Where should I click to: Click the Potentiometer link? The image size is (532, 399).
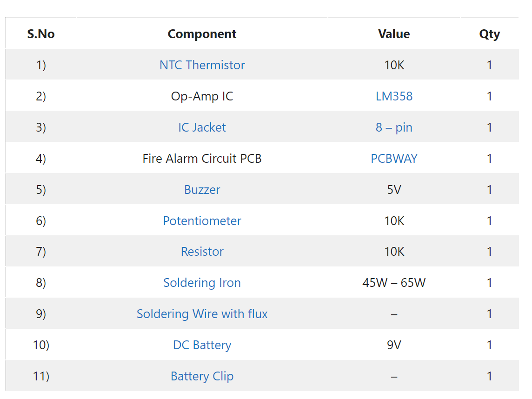coord(202,220)
